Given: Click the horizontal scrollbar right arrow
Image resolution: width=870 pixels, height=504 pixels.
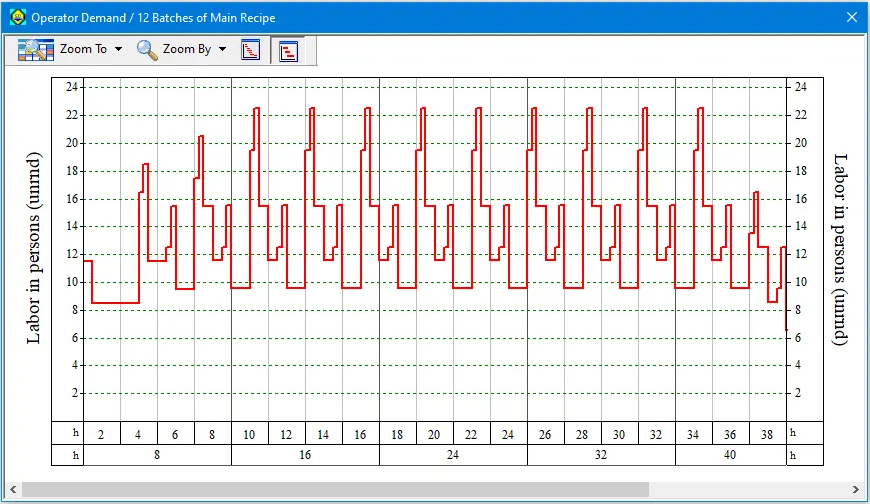Looking at the screenshot, I should 857,489.
